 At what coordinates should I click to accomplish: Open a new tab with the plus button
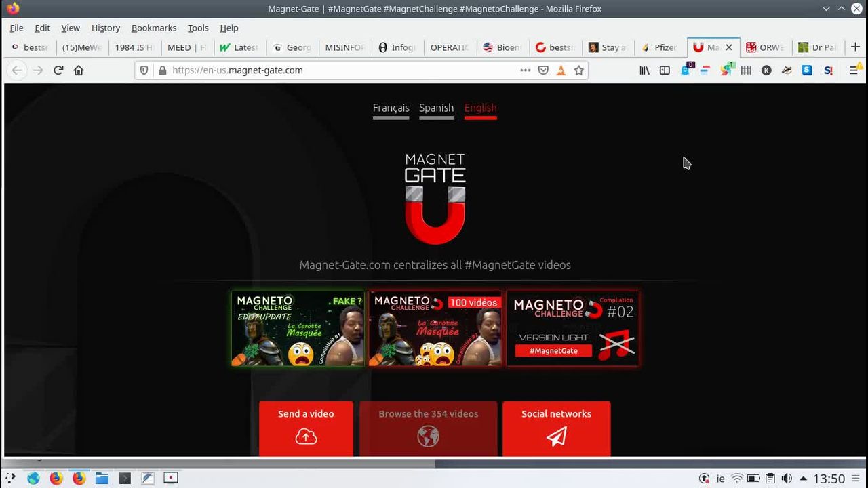point(855,47)
